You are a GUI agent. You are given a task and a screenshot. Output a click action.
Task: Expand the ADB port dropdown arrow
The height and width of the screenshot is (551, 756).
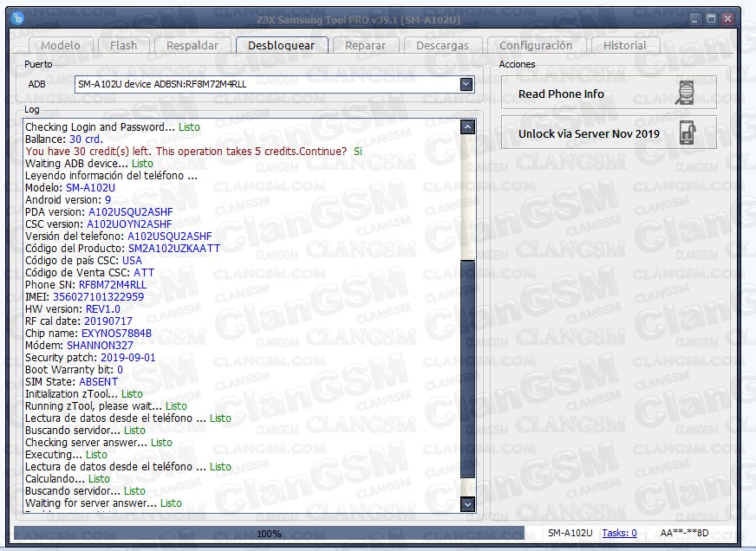pyautogui.click(x=466, y=84)
